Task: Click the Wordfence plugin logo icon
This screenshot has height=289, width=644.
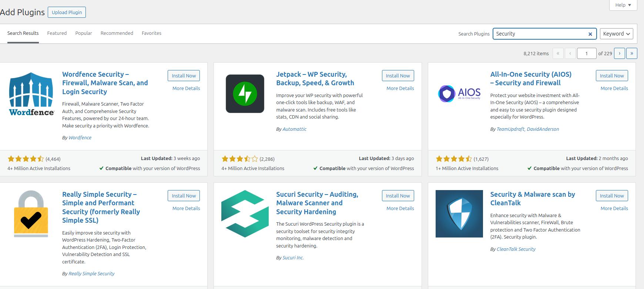Action: coord(31,94)
